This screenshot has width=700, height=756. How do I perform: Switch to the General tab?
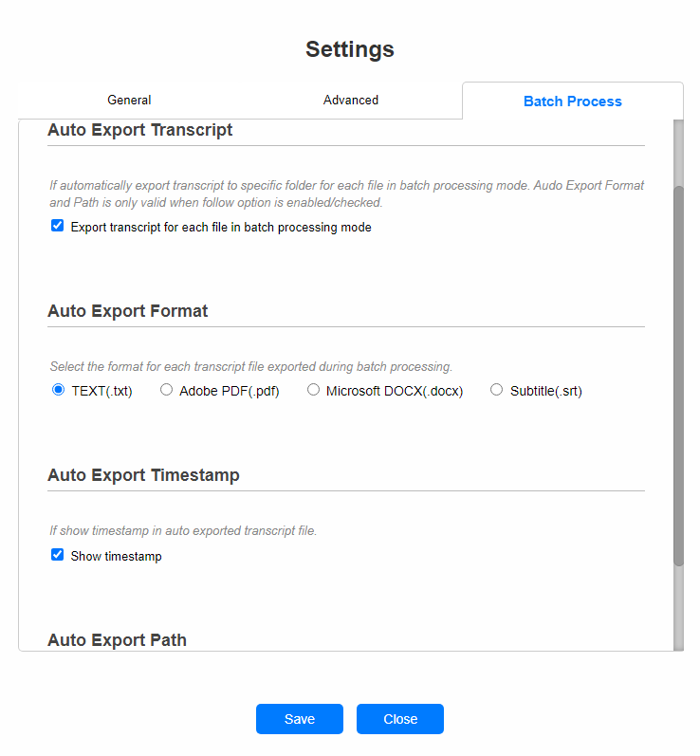(x=129, y=101)
